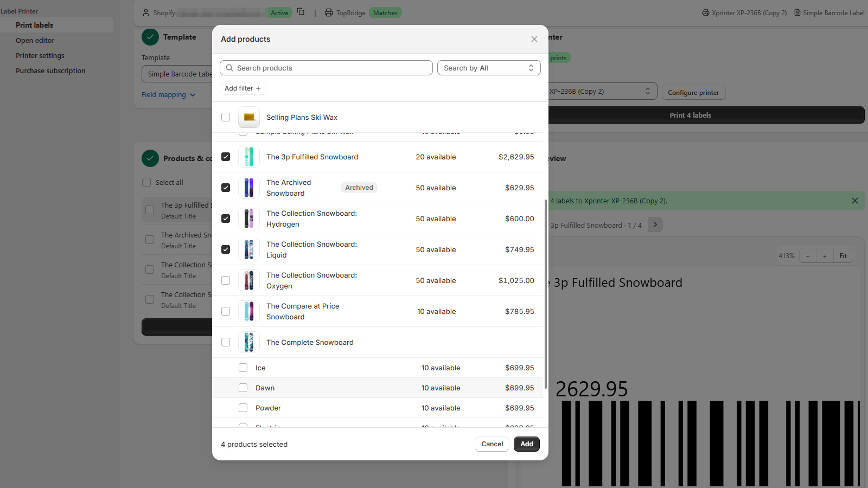
Task: Uncheck The Collection Snowboard: Hydrogen checkbox
Action: coord(226,219)
